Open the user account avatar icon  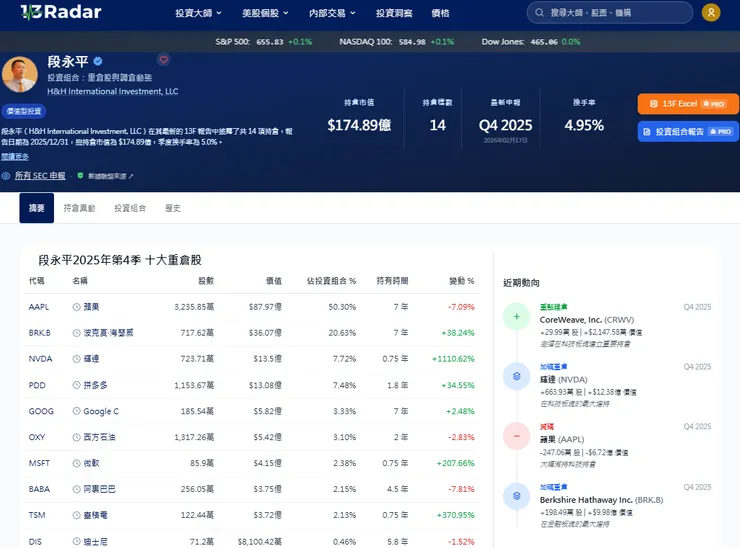click(x=711, y=12)
